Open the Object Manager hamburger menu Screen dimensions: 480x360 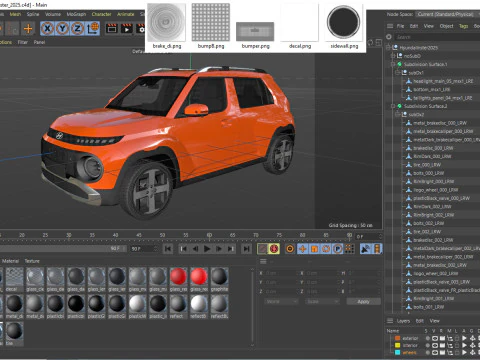point(390,26)
